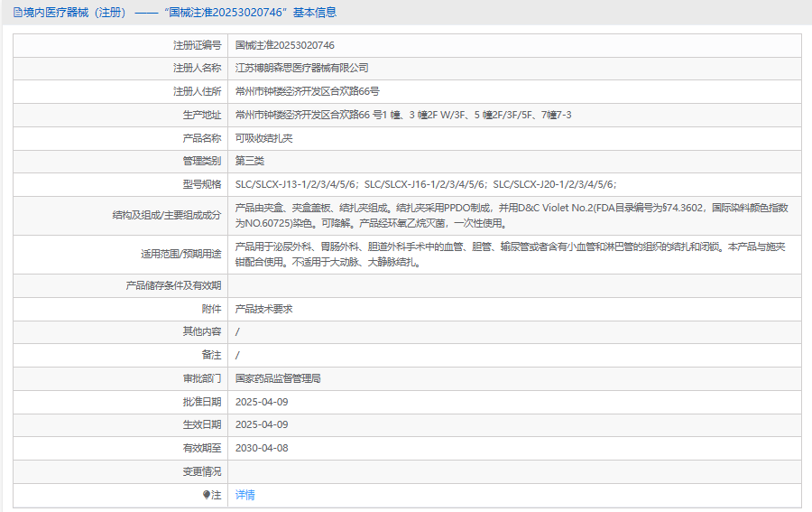
Task: Select the 注册证编号 label cell
Action: pyautogui.click(x=197, y=46)
